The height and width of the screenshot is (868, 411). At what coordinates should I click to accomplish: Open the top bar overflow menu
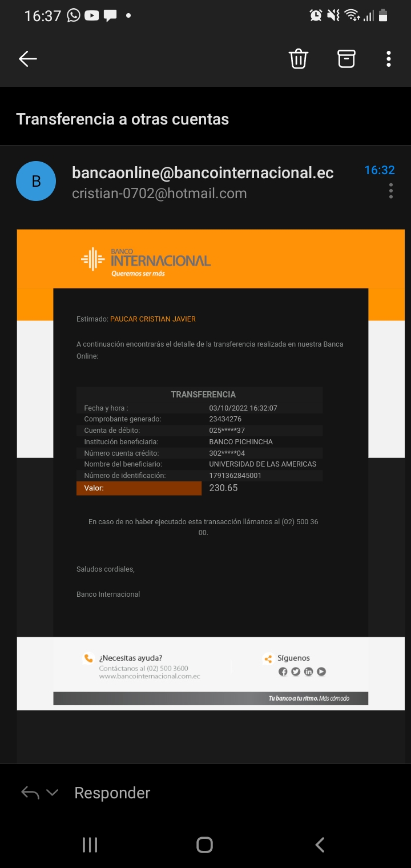(388, 59)
